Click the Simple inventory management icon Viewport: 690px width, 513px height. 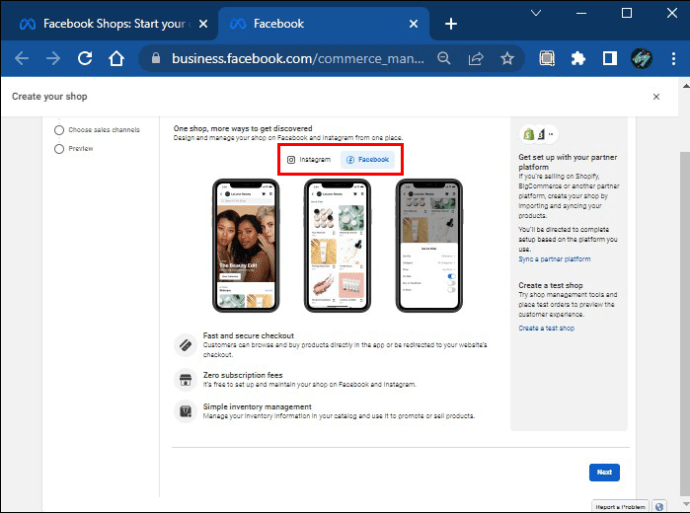(x=186, y=411)
